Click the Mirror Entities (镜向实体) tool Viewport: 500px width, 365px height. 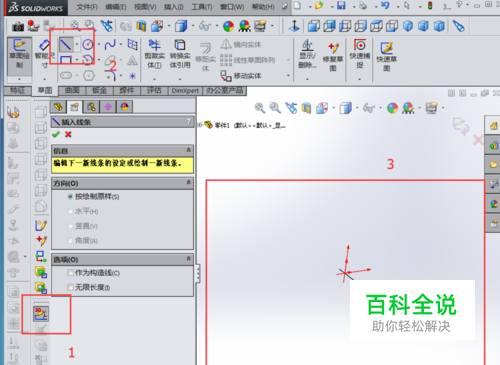pos(241,44)
